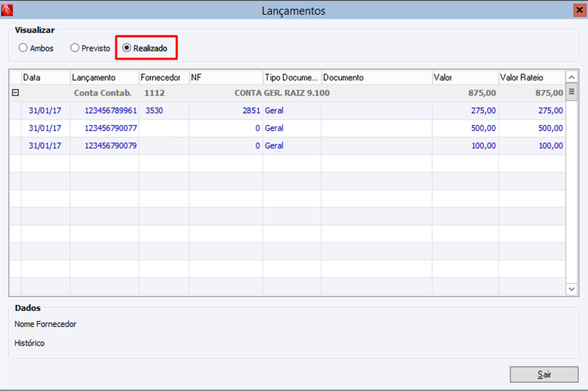588x391 pixels.
Task: Click the Valor column header
Action: pyautogui.click(x=465, y=77)
